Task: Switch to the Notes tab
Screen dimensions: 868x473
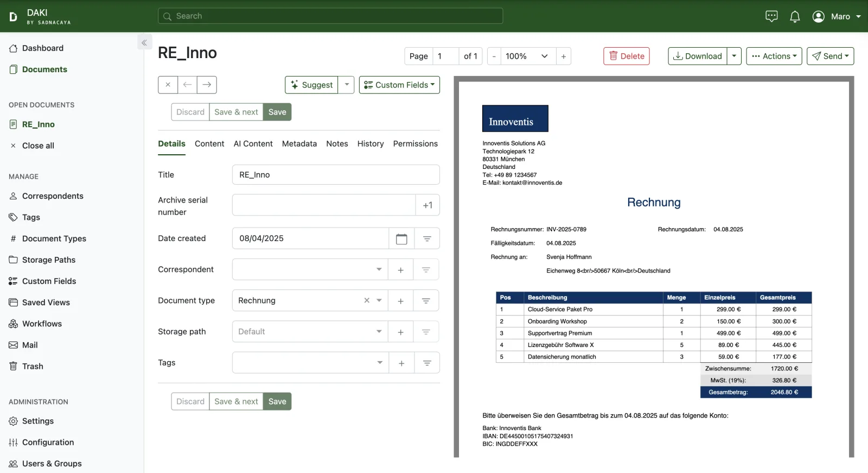Action: point(337,143)
